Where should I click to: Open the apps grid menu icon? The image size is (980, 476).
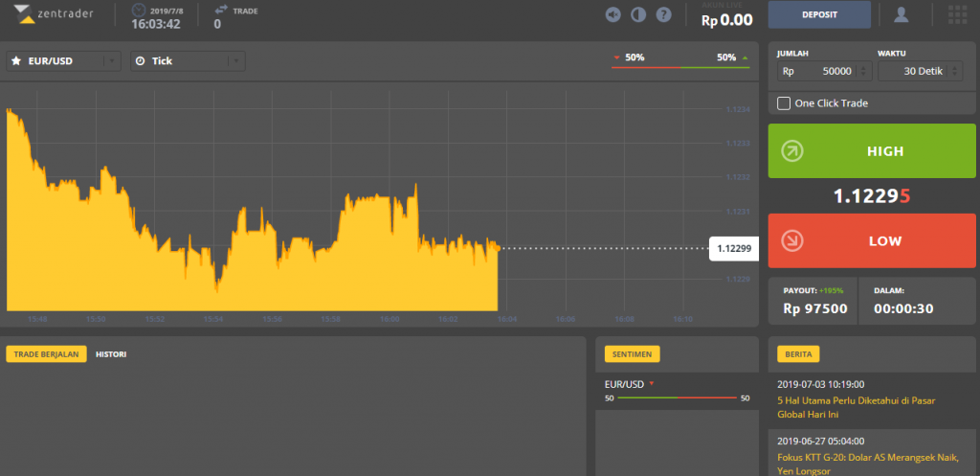[x=957, y=13]
